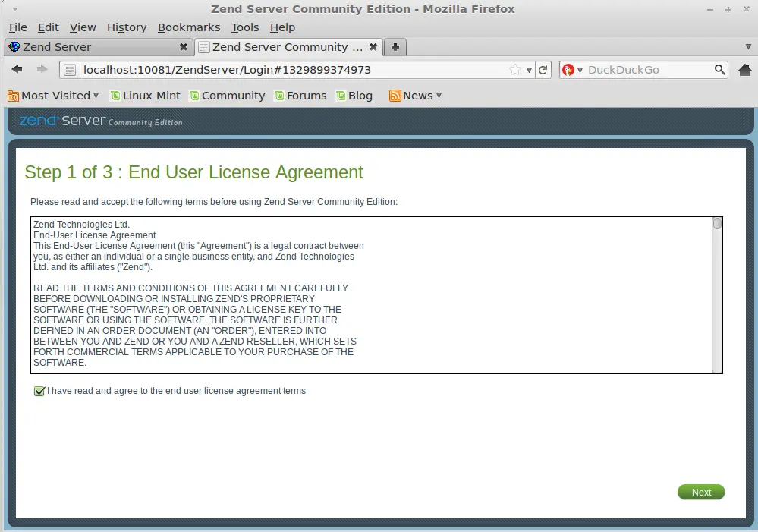758x532 pixels.
Task: Close the Zend Server tab
Action: 183,47
